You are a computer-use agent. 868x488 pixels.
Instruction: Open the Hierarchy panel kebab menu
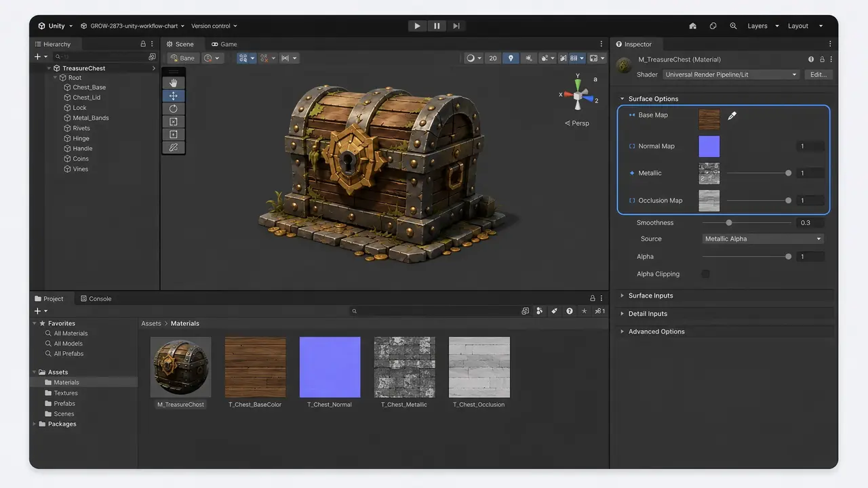[153, 44]
